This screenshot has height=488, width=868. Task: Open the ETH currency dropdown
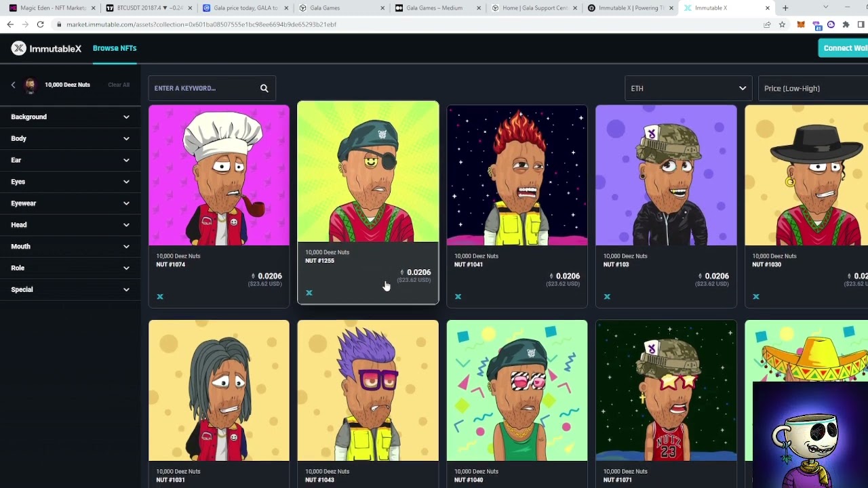(x=688, y=88)
